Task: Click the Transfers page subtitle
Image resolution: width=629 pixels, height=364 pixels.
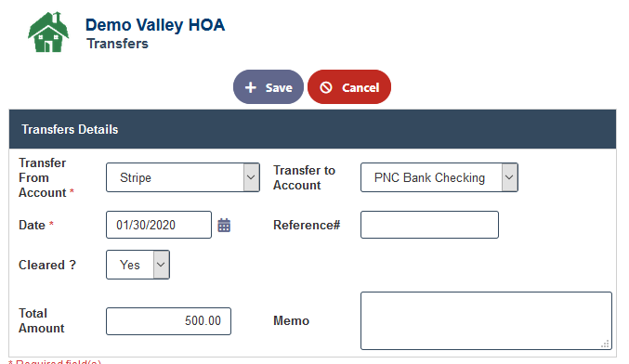Action: [118, 44]
